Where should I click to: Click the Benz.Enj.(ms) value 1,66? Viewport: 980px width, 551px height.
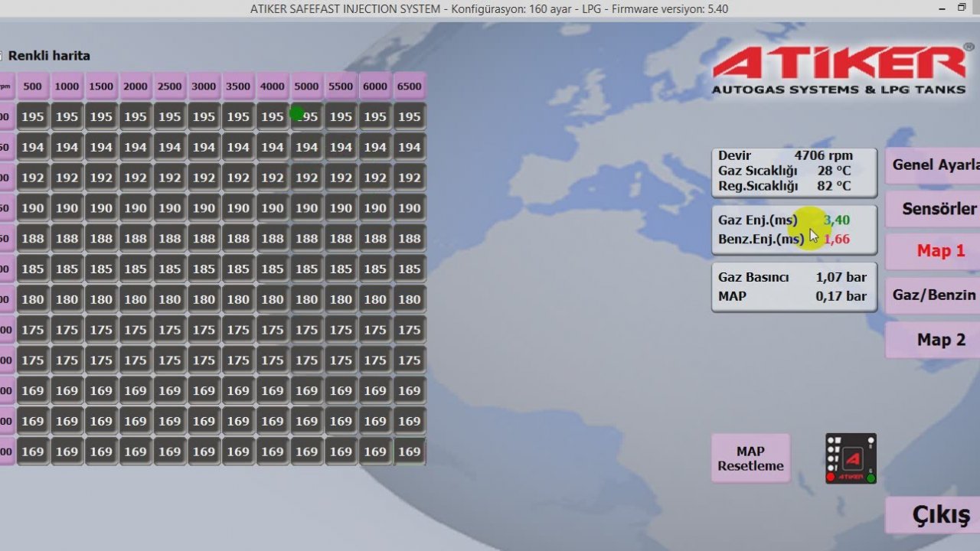pos(837,240)
